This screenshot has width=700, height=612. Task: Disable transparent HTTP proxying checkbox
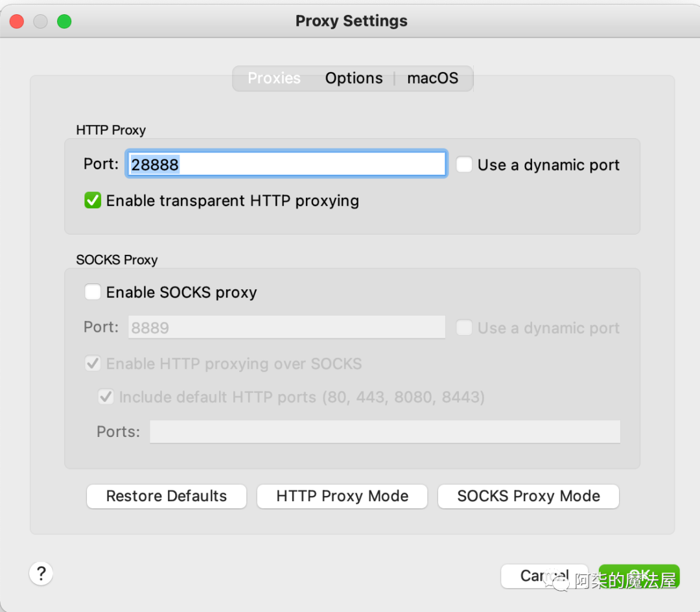click(93, 201)
